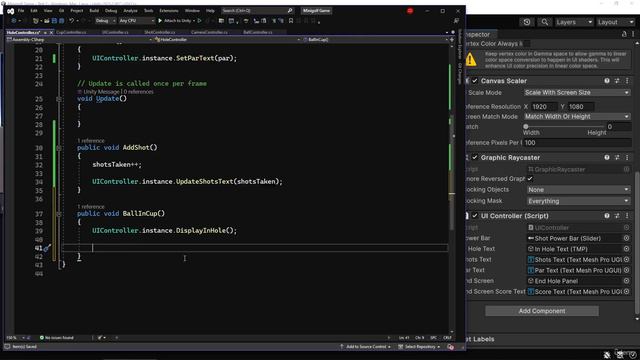
Task: Toggle the Canvas Scaler enabled checkbox
Action: pyautogui.click(x=475, y=81)
